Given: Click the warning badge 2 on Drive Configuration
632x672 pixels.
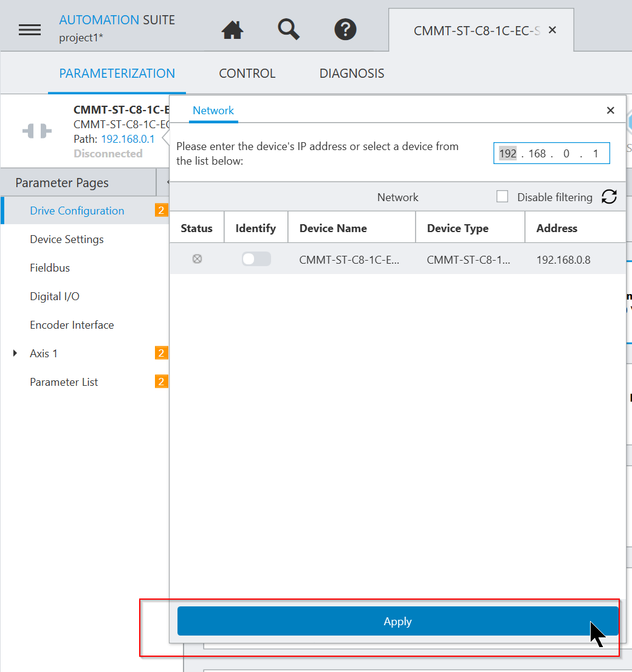Looking at the screenshot, I should pyautogui.click(x=161, y=210).
